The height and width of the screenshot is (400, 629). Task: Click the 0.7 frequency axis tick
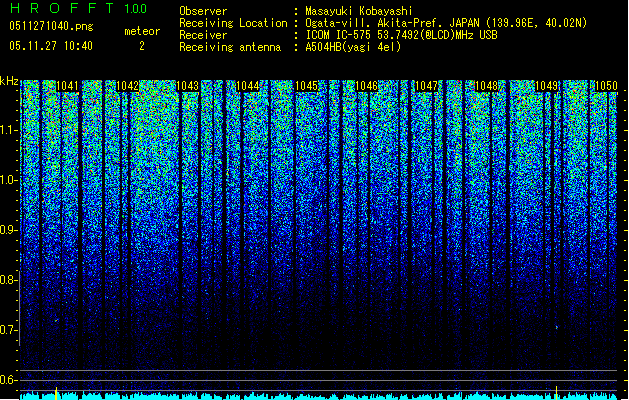click(9, 330)
